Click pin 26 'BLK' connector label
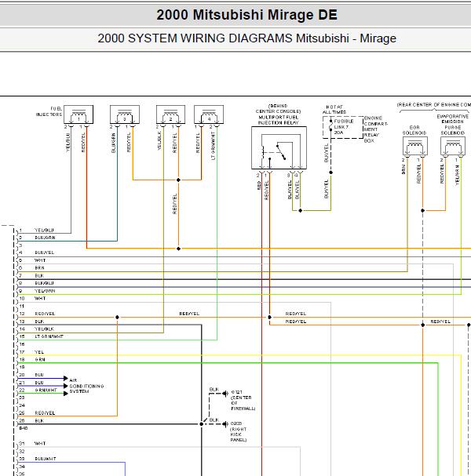This screenshot has width=471, height=476. 39,421
